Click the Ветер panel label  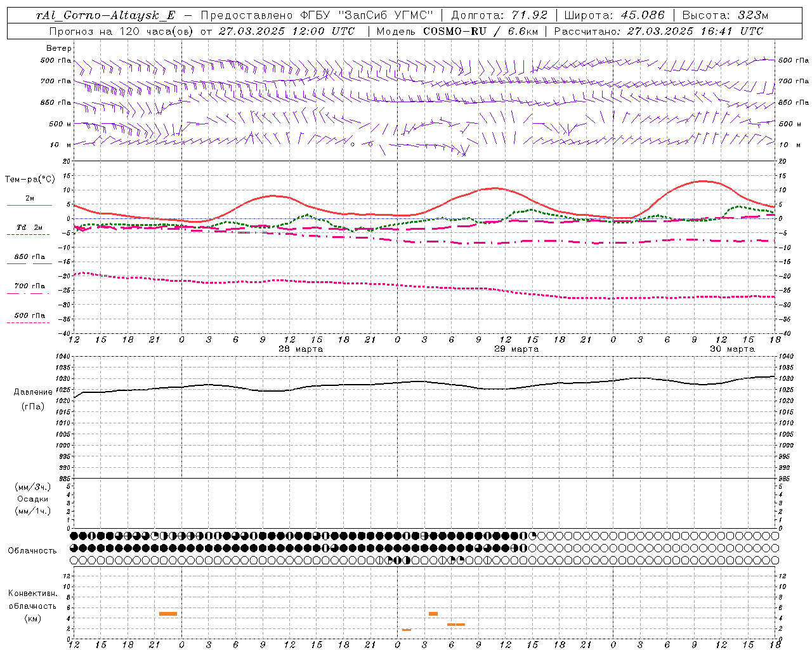(x=59, y=48)
